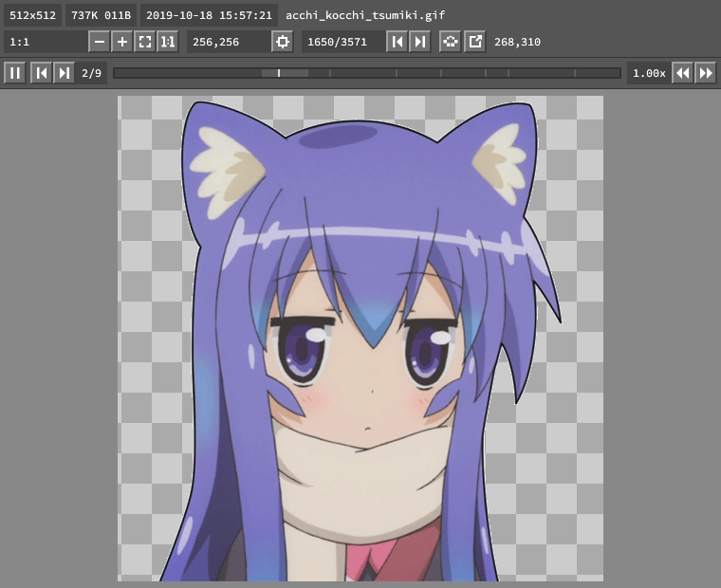Click the icon right of next-file button

[x=451, y=42]
